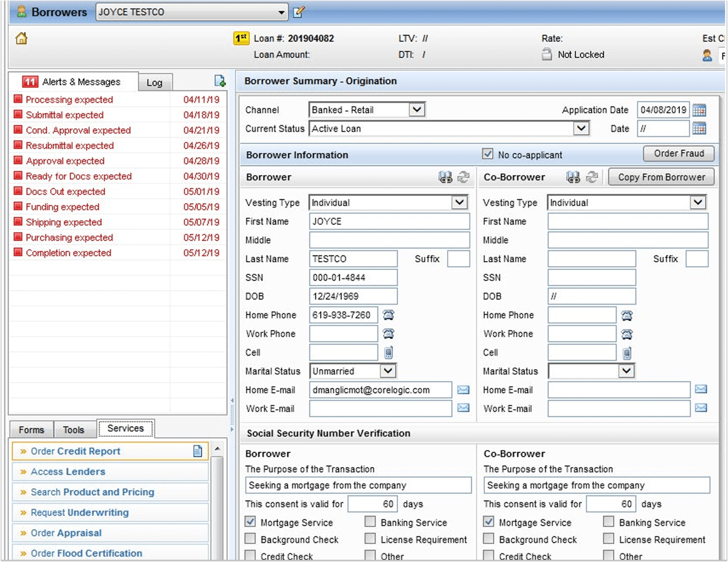Click the borrower Work Phone input field
728x562 pixels.
click(x=343, y=334)
